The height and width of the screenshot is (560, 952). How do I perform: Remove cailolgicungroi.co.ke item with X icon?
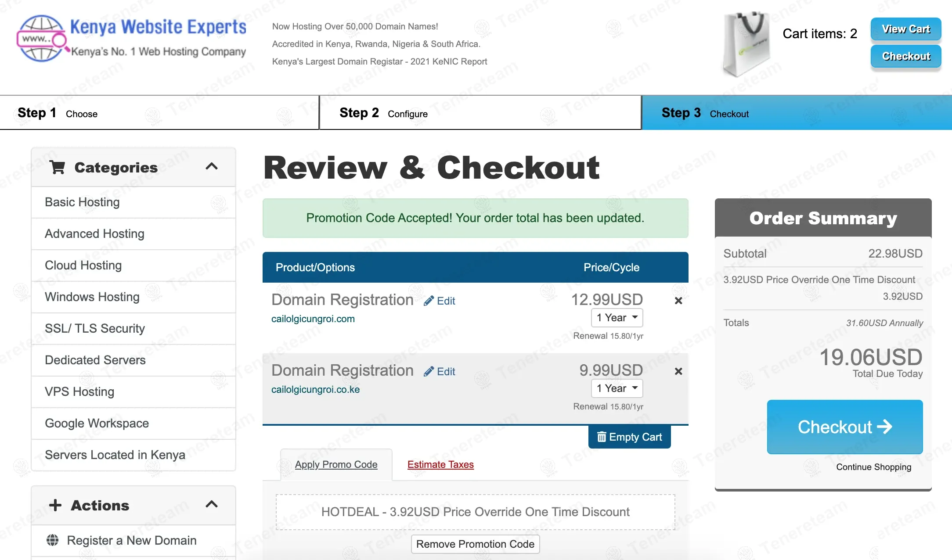(x=678, y=371)
